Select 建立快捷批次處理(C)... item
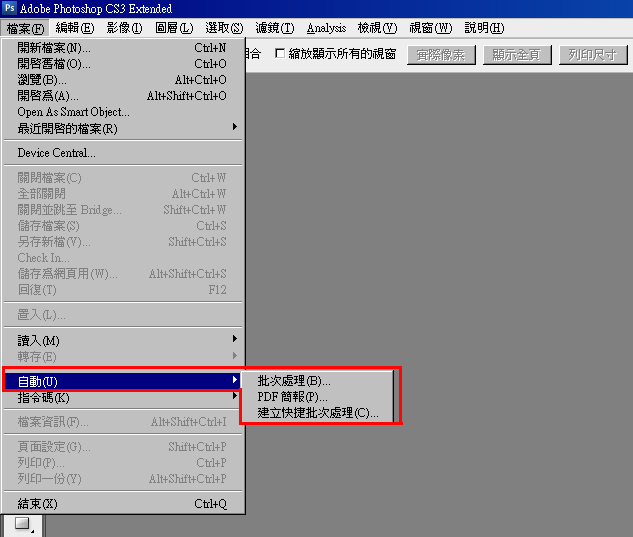The width and height of the screenshot is (633, 537). [317, 412]
